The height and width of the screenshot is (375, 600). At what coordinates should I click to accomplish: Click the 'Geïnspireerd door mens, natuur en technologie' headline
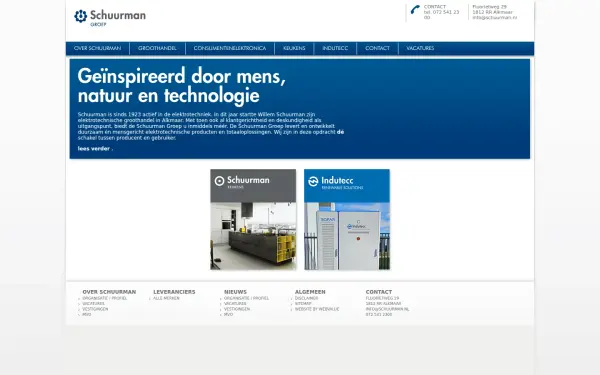pyautogui.click(x=181, y=85)
